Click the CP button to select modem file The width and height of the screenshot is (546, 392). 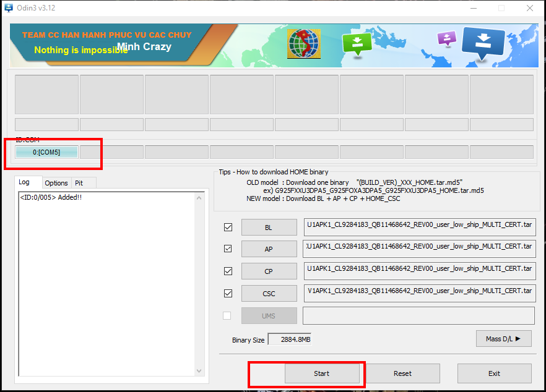coord(269,271)
